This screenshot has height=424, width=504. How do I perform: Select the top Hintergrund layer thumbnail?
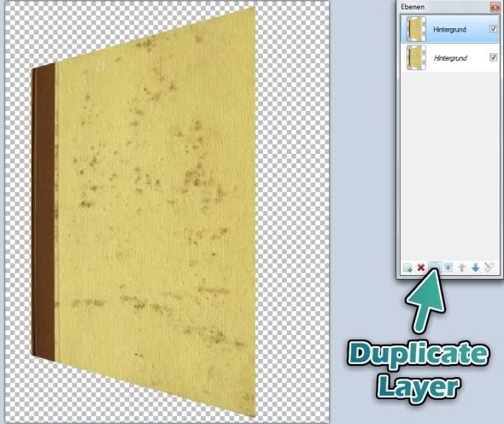click(x=416, y=29)
